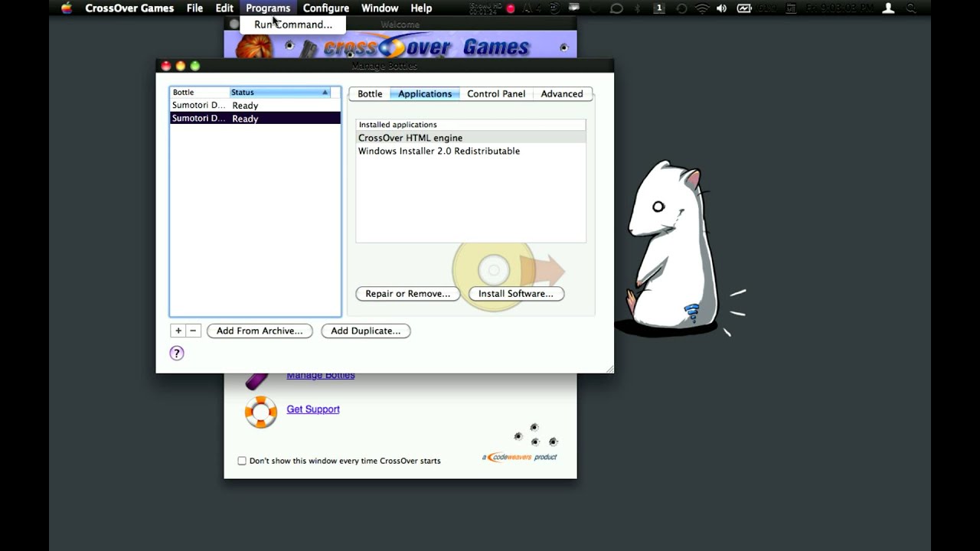Screen dimensions: 980x551
Task: Open the Edit menu
Action: 224,8
